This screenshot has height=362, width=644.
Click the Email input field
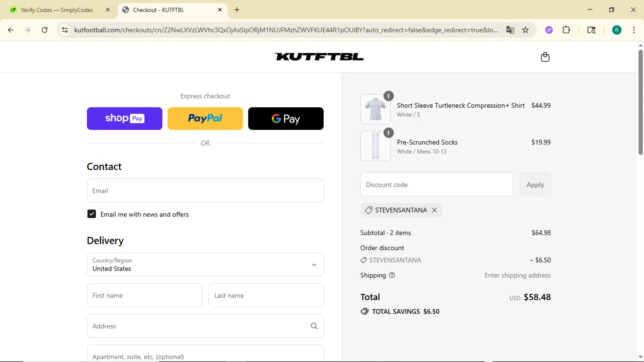click(x=205, y=191)
